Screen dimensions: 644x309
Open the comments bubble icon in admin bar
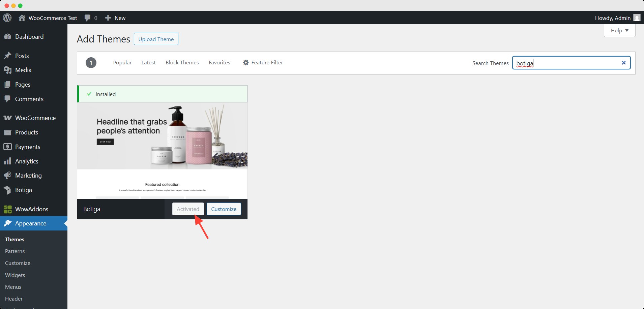87,18
